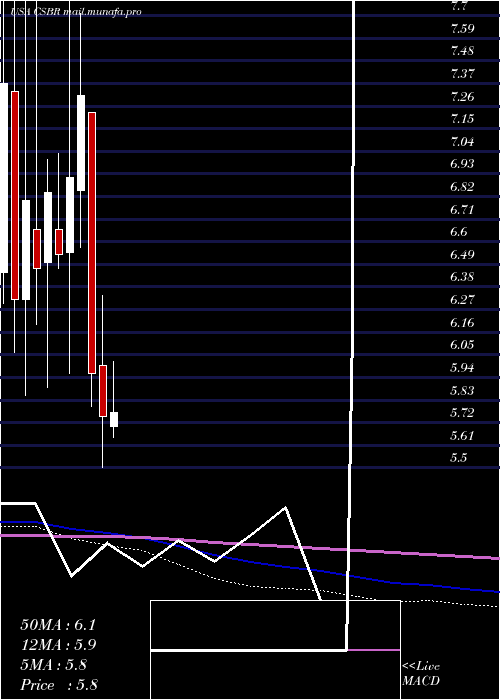Select the 5.94 price axis label
500x700 pixels.
[x=462, y=368]
